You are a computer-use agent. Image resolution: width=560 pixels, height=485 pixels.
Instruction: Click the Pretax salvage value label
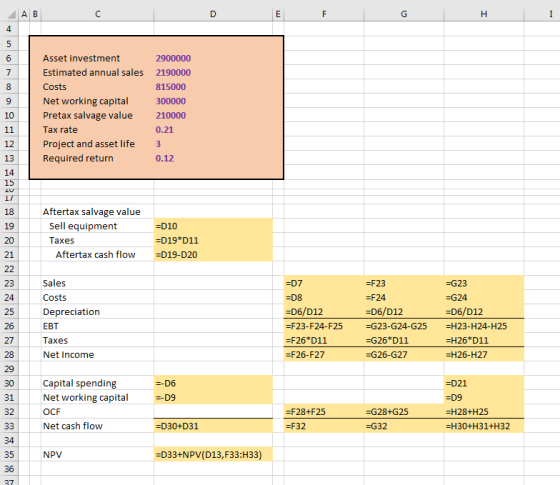point(88,115)
